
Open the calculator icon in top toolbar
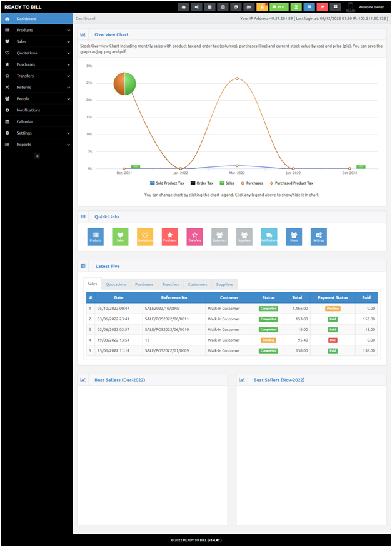coord(210,7)
